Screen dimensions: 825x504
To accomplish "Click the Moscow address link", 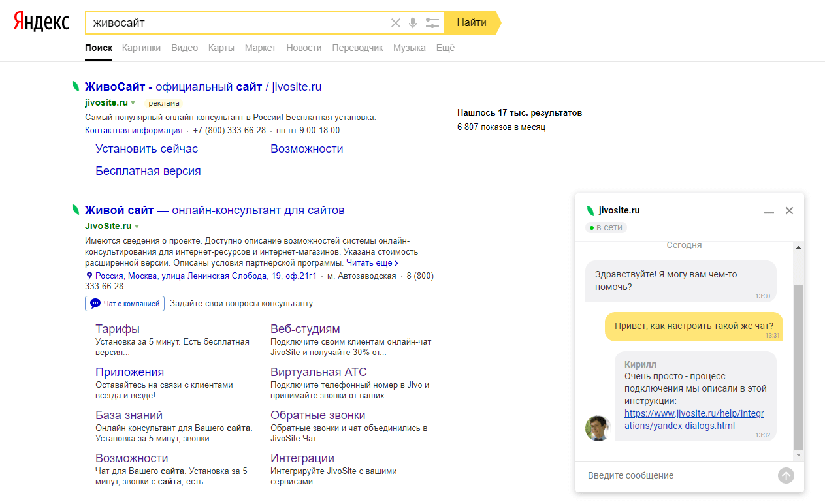I will click(206, 276).
